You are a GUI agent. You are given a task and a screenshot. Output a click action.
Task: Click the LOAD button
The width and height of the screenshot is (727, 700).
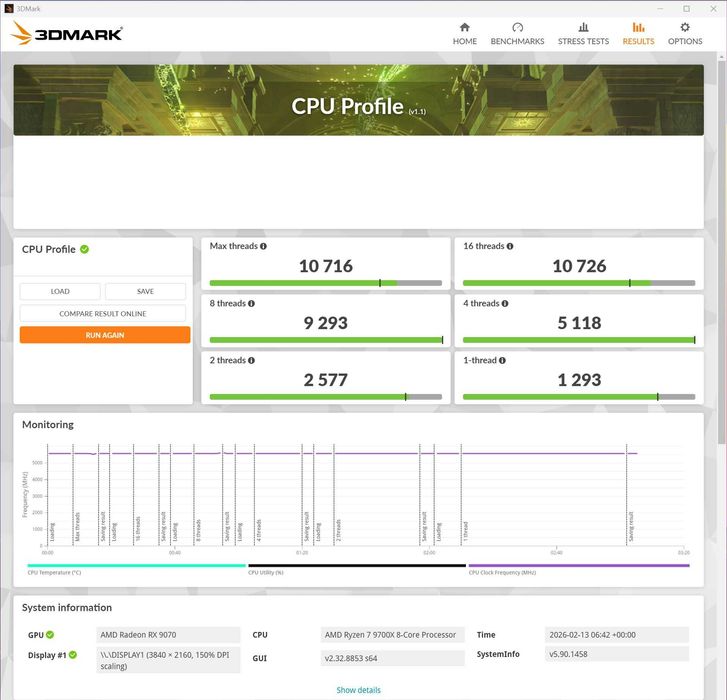tap(60, 291)
